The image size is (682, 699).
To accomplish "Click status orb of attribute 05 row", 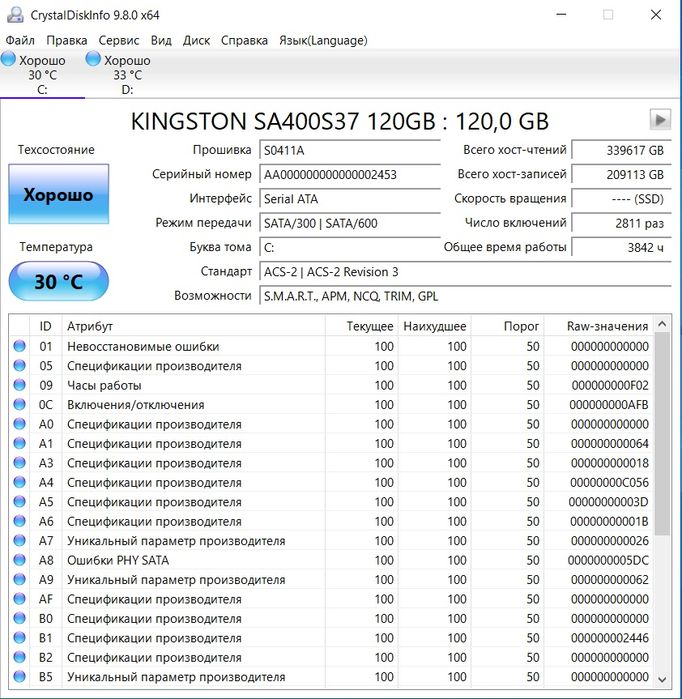I will point(20,366).
